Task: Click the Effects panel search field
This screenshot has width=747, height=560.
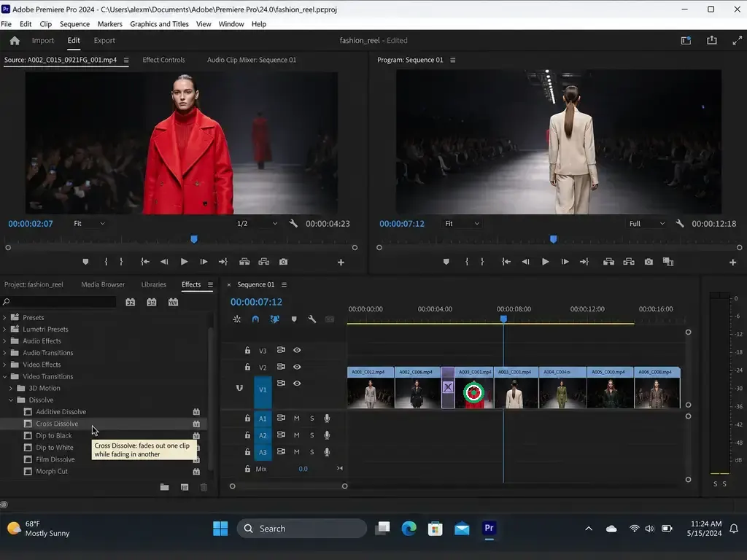Action: pyautogui.click(x=59, y=301)
